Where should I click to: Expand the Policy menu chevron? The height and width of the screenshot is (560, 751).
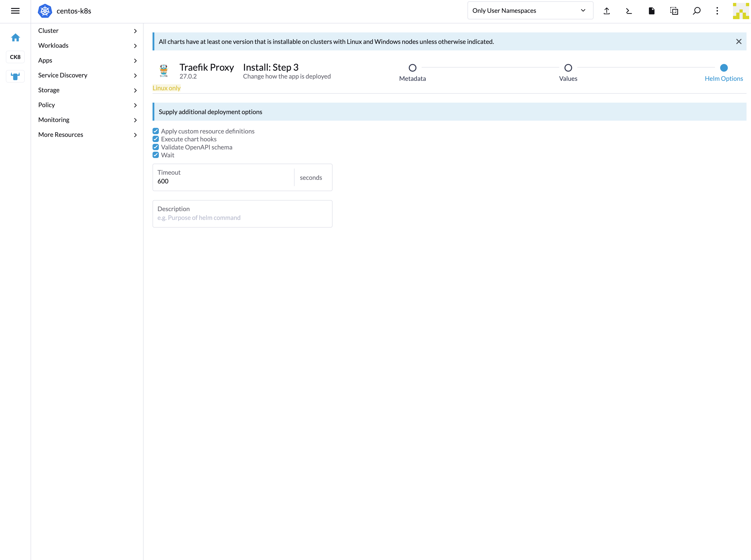click(135, 105)
